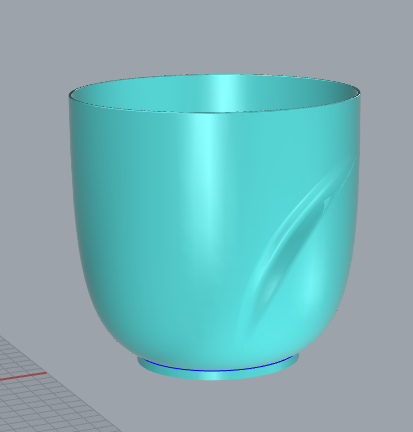
Task: Click the red axis line on grid
Action: [23, 376]
